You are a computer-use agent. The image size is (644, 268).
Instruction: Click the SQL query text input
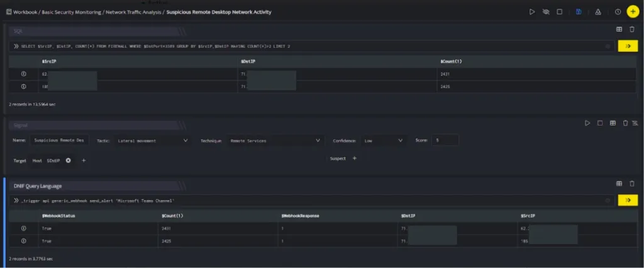click(312, 46)
